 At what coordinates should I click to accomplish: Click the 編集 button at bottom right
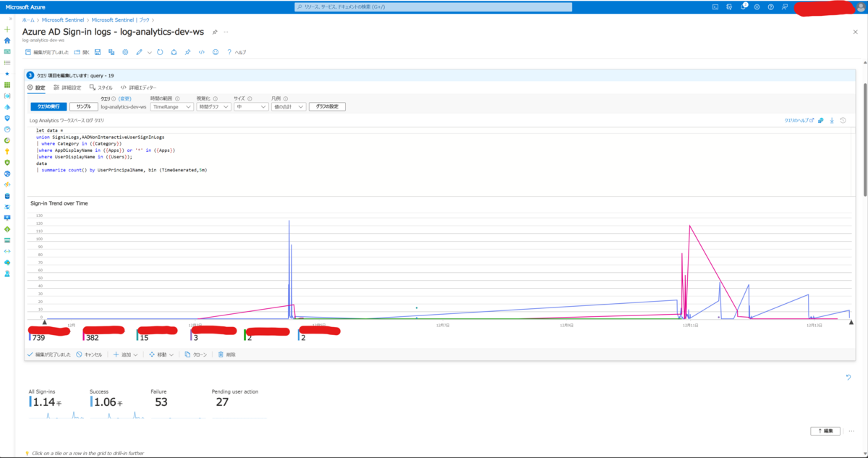click(825, 431)
